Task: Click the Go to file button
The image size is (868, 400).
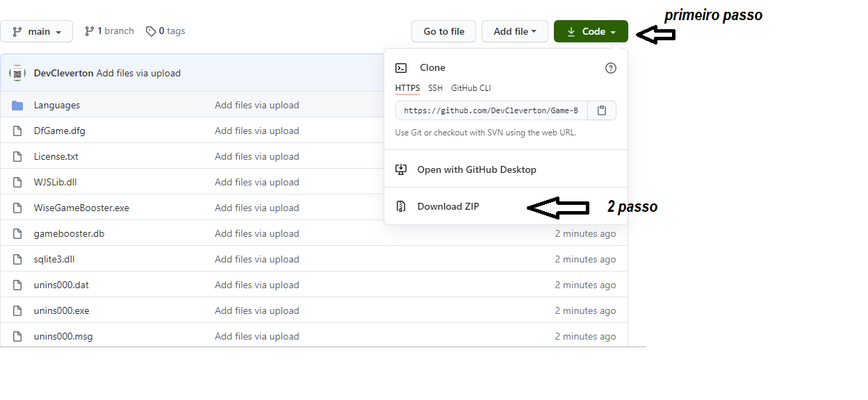Action: pos(443,31)
